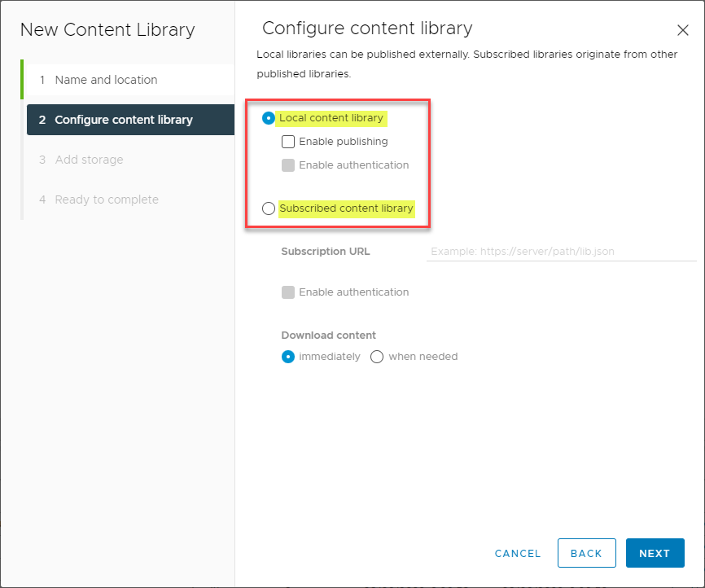Click the CANCEL button
Screen dimensions: 705x588
pos(518,553)
